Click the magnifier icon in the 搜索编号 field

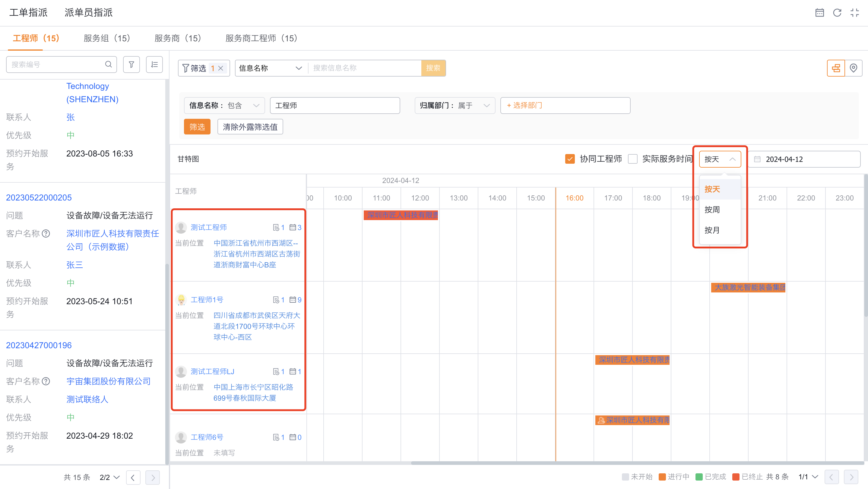pyautogui.click(x=109, y=64)
